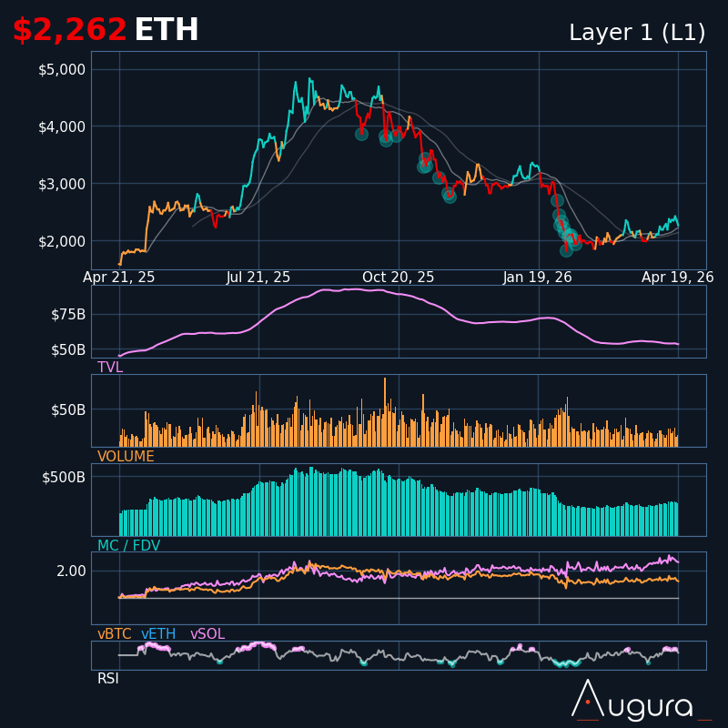Click the TVL chart label
Screen dimensions: 728x728
[110, 368]
